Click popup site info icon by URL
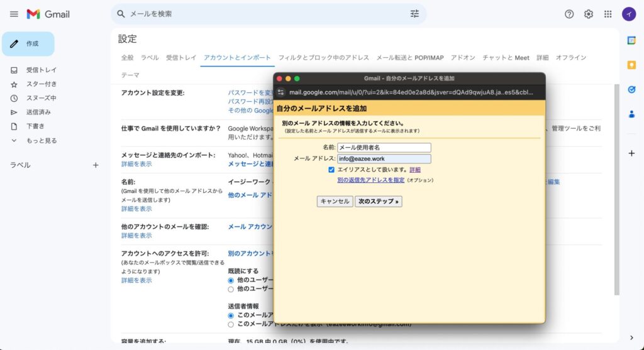Image resolution: width=644 pixels, height=350 pixels. (x=281, y=92)
